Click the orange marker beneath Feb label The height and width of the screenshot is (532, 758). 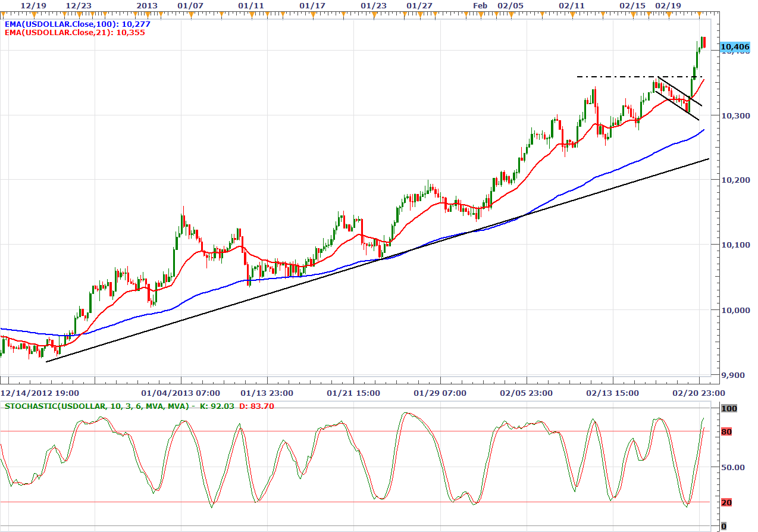click(481, 14)
